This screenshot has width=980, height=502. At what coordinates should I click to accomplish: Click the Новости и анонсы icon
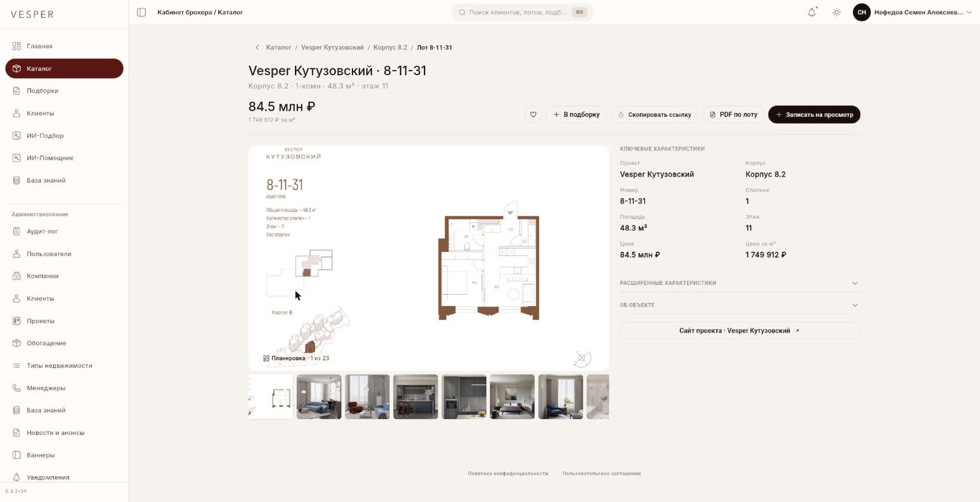[x=17, y=433]
